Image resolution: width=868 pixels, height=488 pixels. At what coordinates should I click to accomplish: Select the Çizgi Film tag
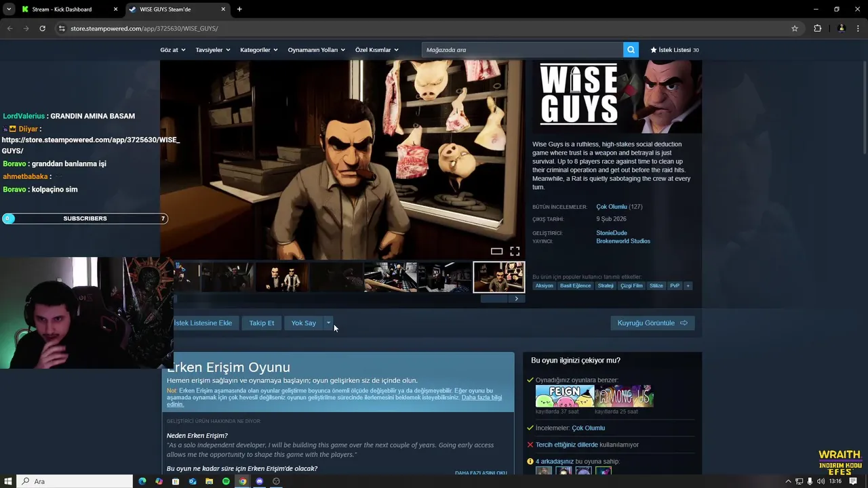tap(631, 285)
